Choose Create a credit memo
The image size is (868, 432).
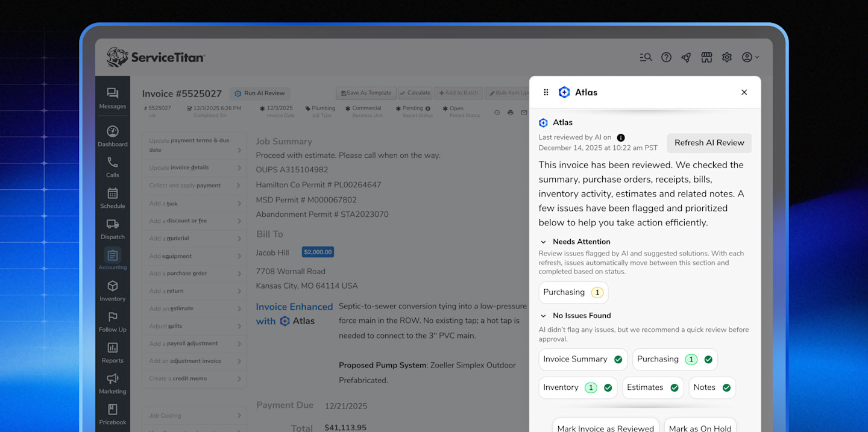pyautogui.click(x=194, y=378)
